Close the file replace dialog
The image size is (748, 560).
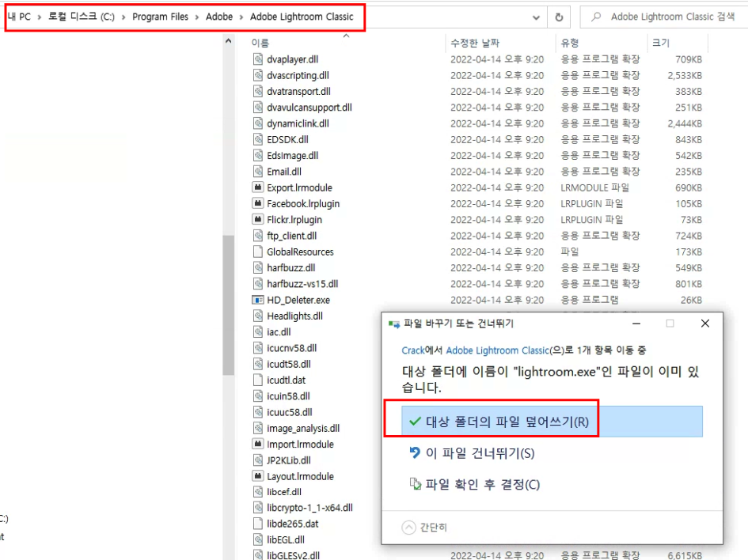pyautogui.click(x=705, y=324)
